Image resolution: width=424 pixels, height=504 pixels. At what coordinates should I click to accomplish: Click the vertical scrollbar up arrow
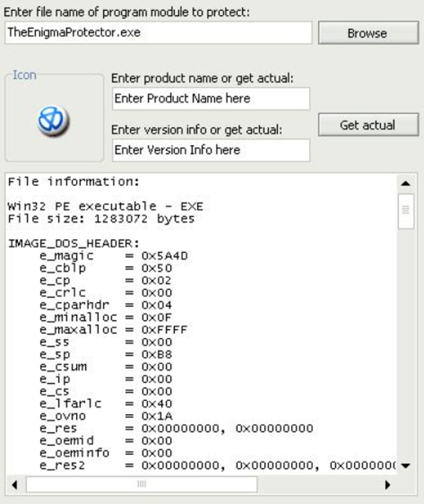(406, 183)
